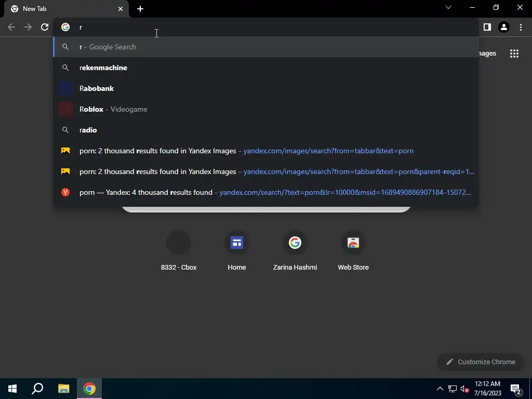Reload the page with the refresh icon
Image resolution: width=532 pixels, height=399 pixels.
45,27
